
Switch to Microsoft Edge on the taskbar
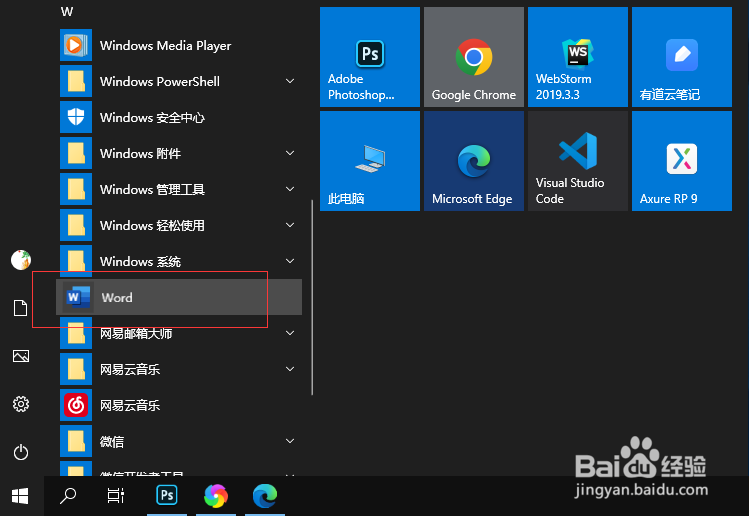(x=265, y=496)
